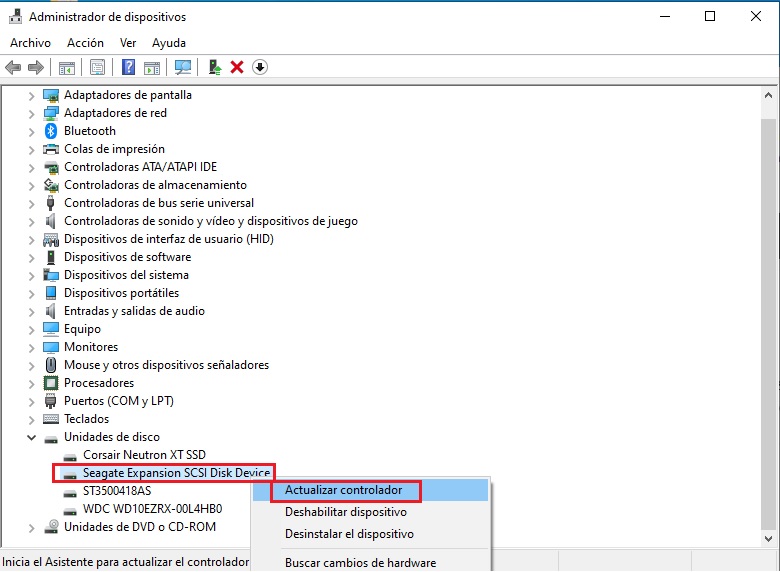The image size is (780, 572).
Task: Expand the Procesadores category arrow
Action: click(31, 383)
